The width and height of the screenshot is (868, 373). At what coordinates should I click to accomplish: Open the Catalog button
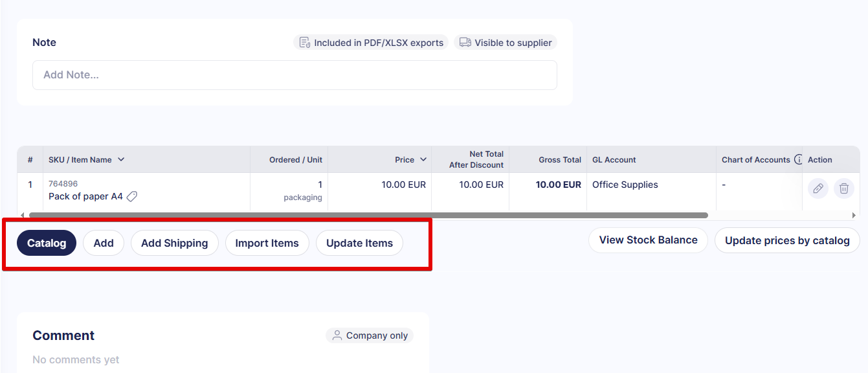pos(47,243)
